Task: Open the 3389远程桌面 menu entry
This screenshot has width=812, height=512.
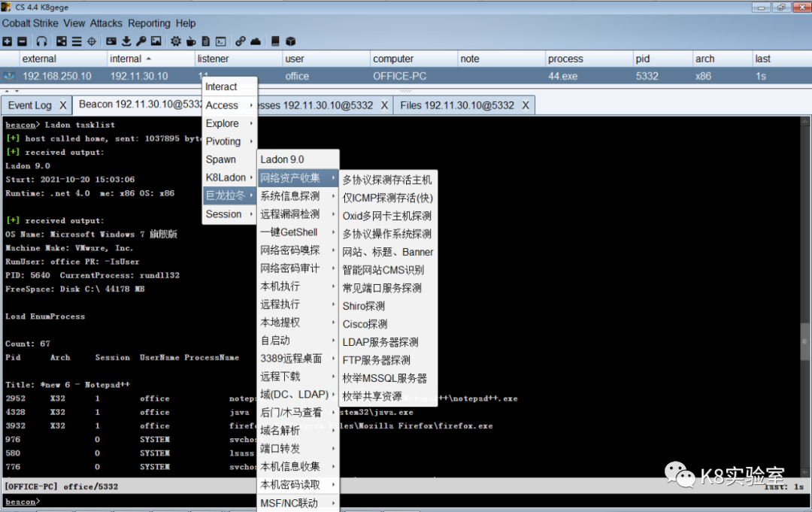Action: tap(298, 358)
